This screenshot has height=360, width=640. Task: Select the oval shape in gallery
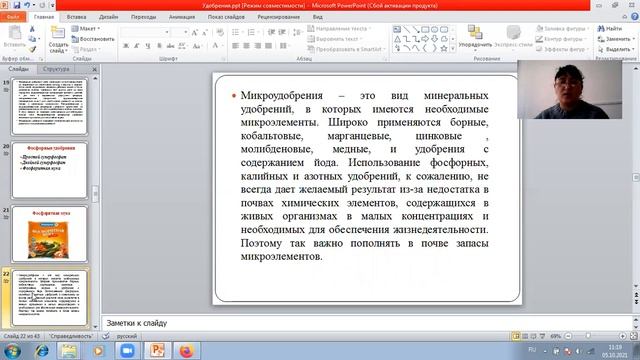tap(435, 30)
